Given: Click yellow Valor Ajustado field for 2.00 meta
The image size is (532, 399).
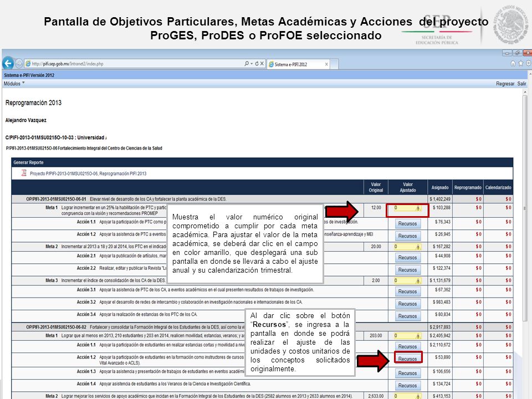Looking at the screenshot, I should pyautogui.click(x=407, y=280).
